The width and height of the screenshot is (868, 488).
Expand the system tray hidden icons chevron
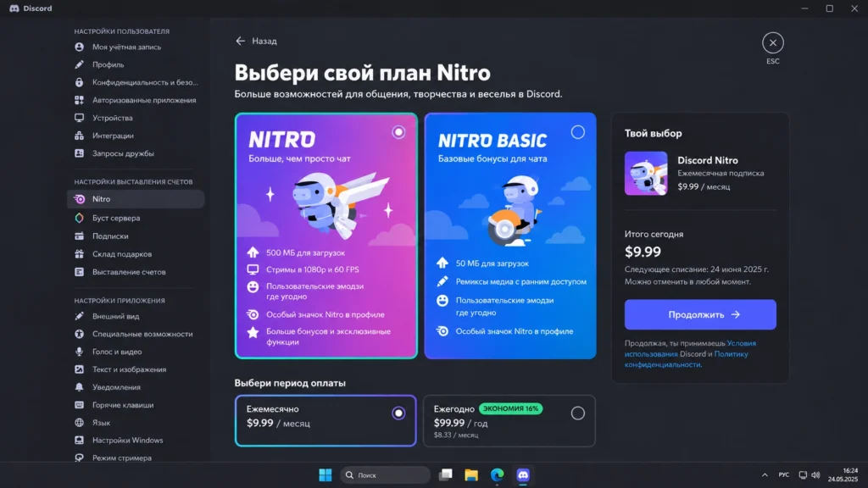tap(765, 475)
